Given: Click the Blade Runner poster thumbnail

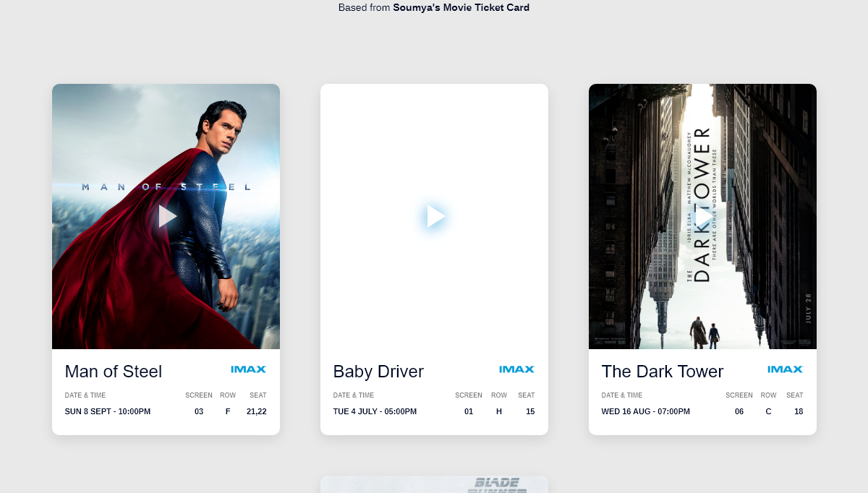Looking at the screenshot, I should pyautogui.click(x=434, y=484).
